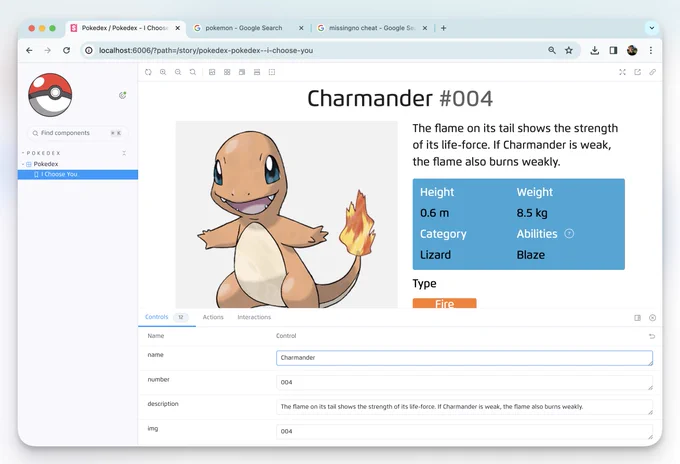Click the Charmander #004 heading
The height and width of the screenshot is (464, 680).
pos(400,98)
